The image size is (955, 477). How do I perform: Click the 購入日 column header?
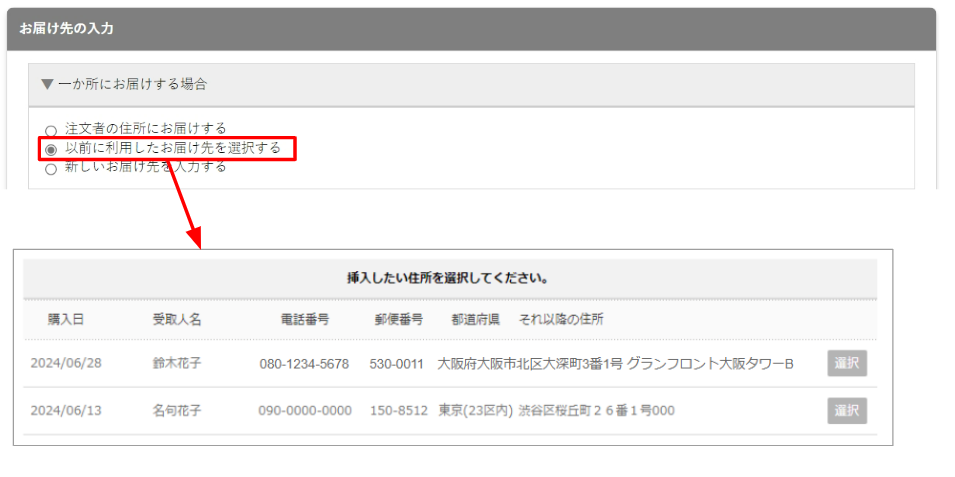[65, 320]
